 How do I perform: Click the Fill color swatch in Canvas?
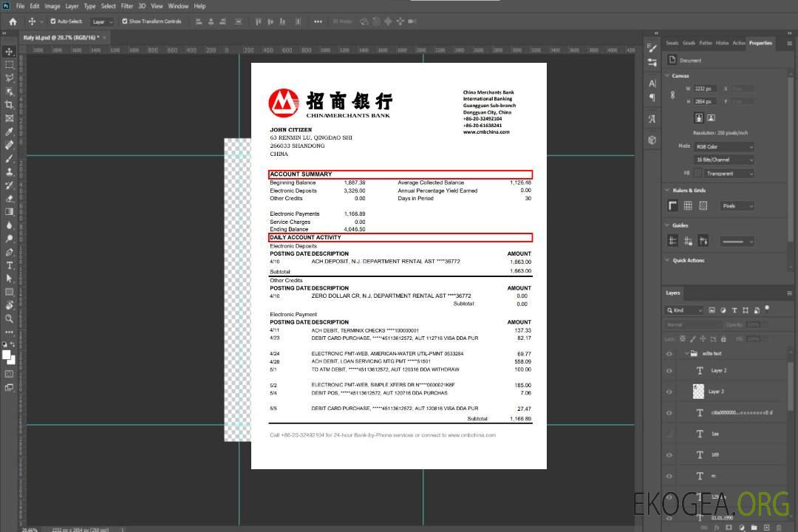[698, 174]
